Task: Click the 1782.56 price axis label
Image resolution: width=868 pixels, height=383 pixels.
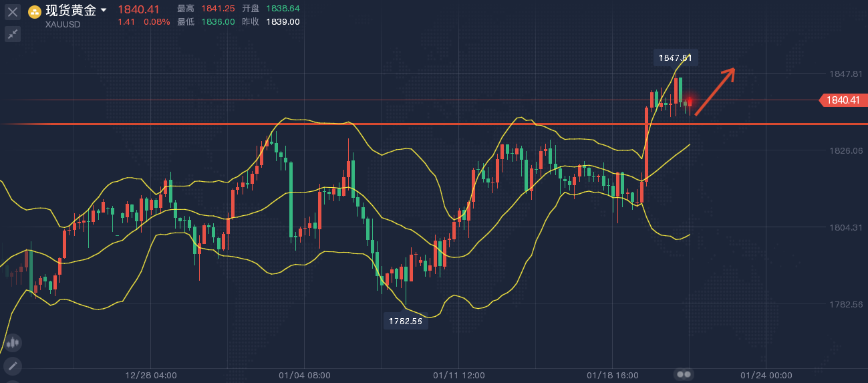Action: click(x=845, y=304)
